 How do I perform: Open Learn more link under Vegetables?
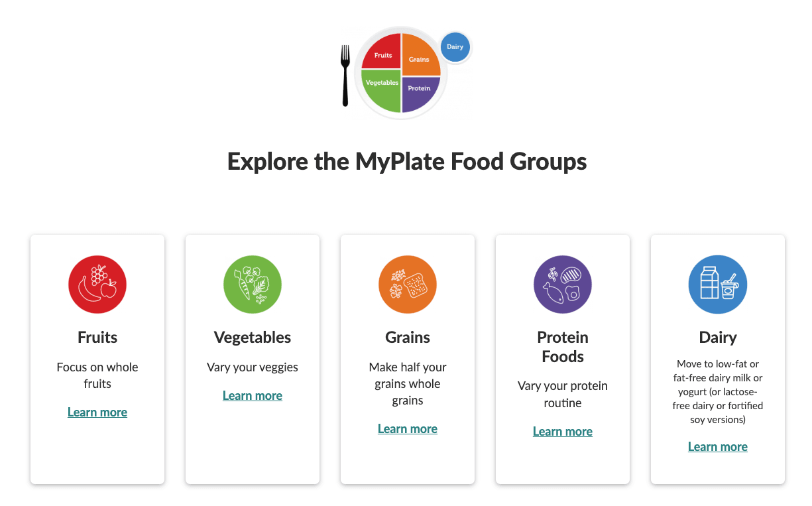click(253, 396)
